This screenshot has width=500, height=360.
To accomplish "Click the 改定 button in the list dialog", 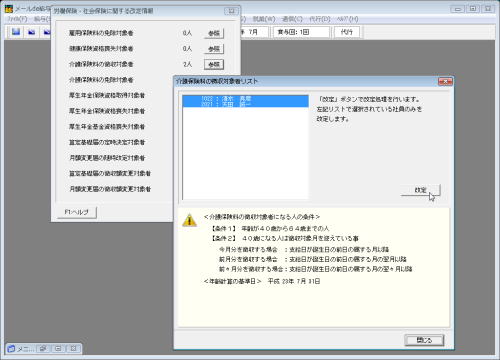I will [421, 190].
